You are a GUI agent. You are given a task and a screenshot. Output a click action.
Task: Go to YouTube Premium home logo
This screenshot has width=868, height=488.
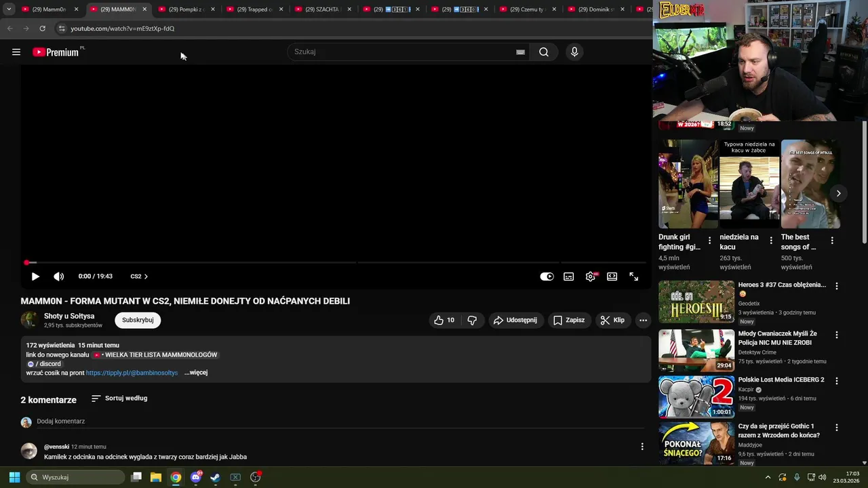(x=56, y=52)
